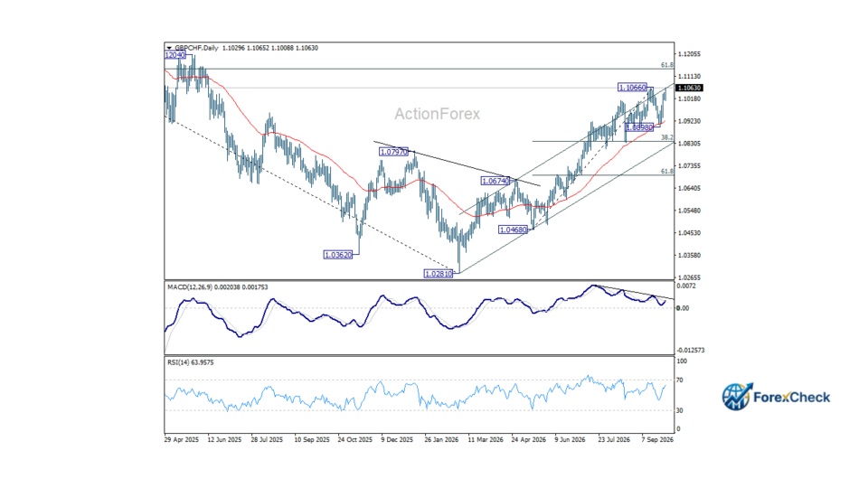Click the 1.08305 price axis value
Image resolution: width=868 pixels, height=488 pixels.
point(690,144)
